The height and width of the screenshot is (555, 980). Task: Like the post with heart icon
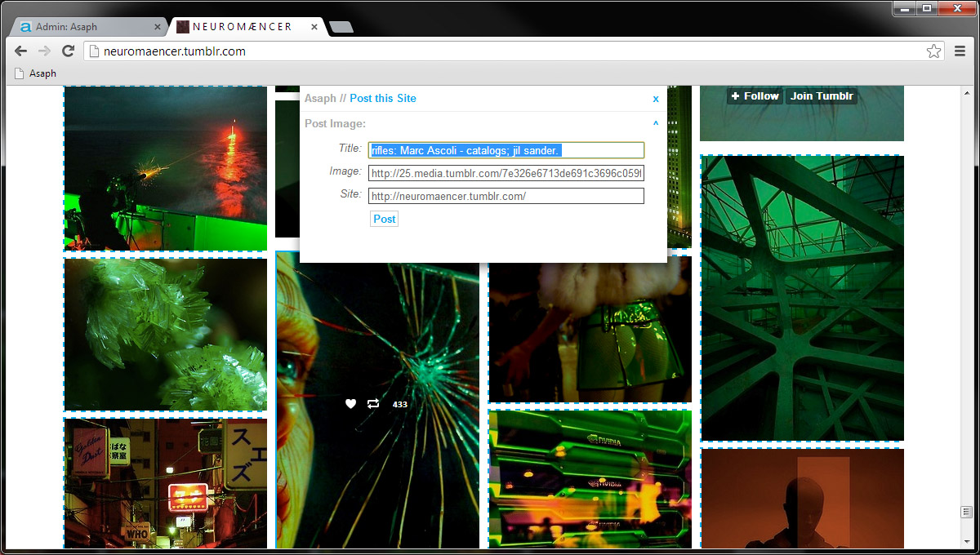click(351, 404)
